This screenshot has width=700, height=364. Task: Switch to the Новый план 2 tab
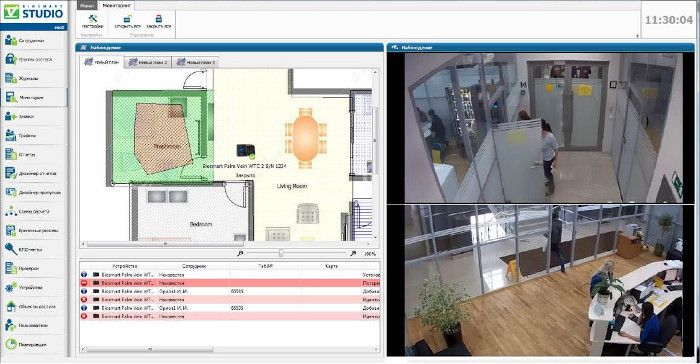pyautogui.click(x=148, y=63)
